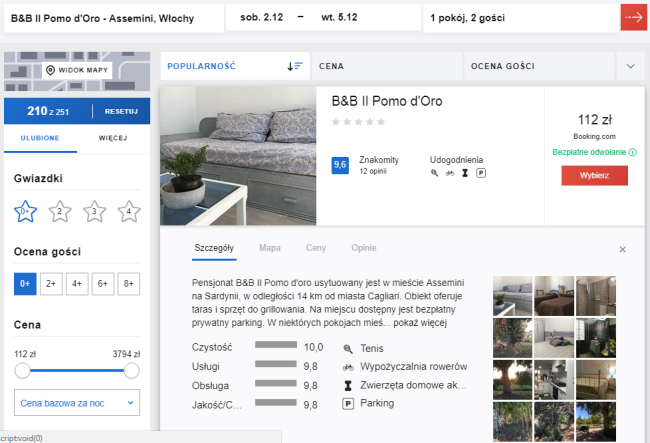Screen dimensions: 650x443
Task: Switch to the Opinie tab
Action: pyautogui.click(x=364, y=247)
